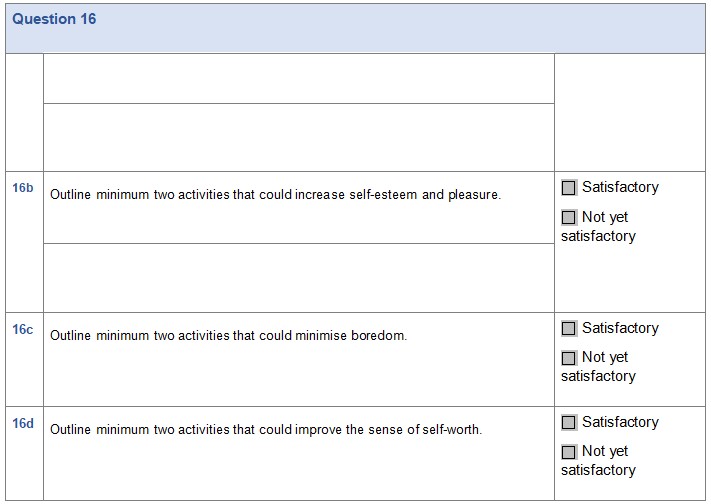
Task: Click the self-esteem and pleasure question text
Action: (x=275, y=195)
